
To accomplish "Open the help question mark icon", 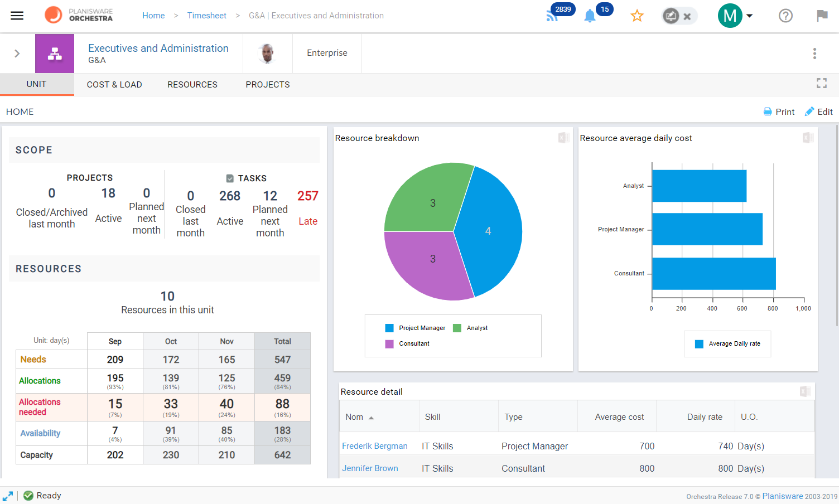I will (785, 16).
